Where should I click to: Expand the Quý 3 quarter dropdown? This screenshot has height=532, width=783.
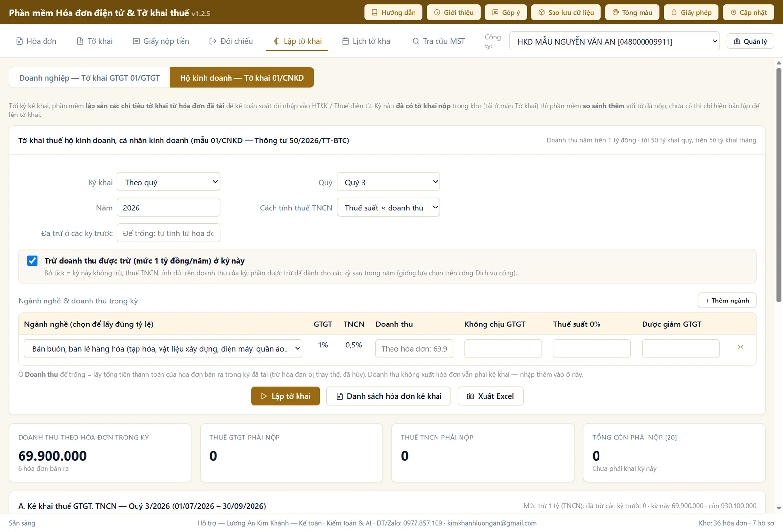click(388, 182)
